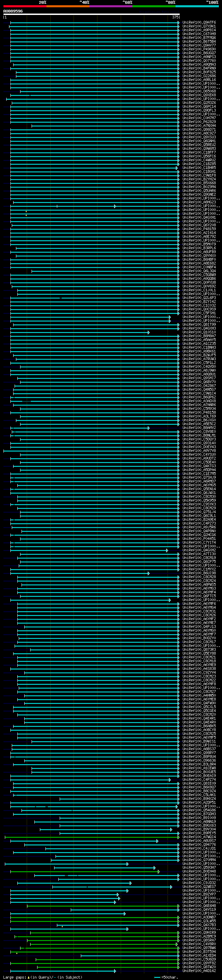
Task: Select the UniRef100_Q4KTG3 label
Action: [199, 465]
